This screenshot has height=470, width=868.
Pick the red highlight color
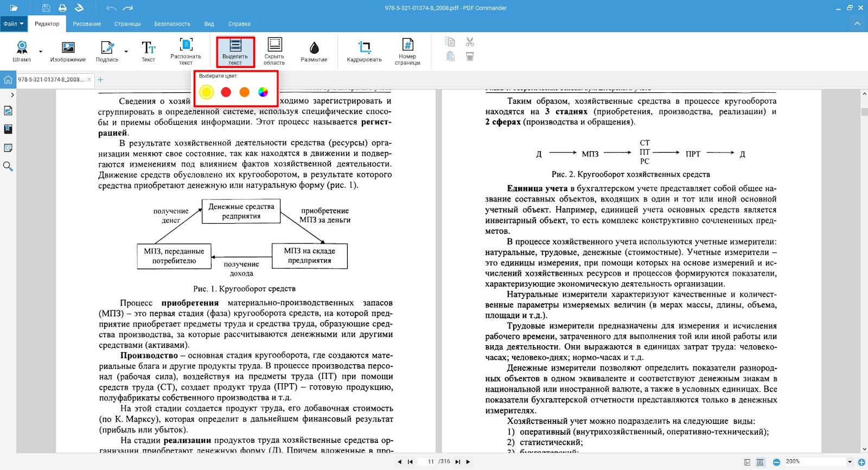pyautogui.click(x=226, y=92)
